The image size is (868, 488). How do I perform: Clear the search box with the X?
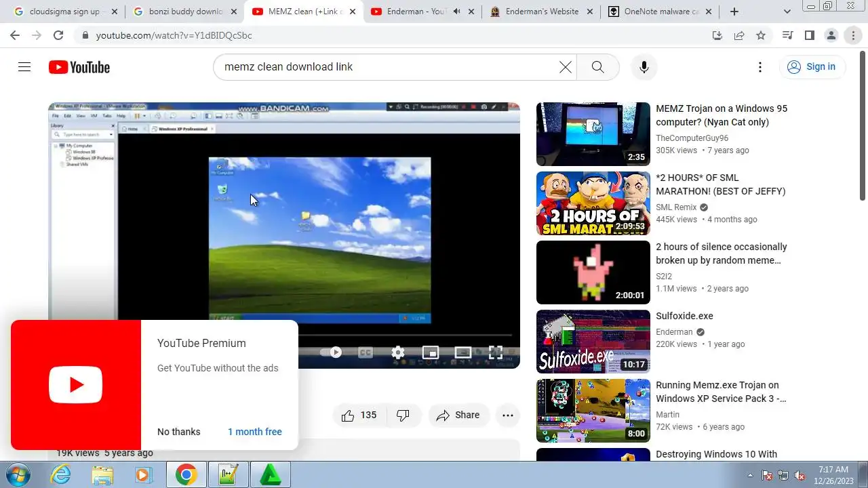(x=565, y=66)
